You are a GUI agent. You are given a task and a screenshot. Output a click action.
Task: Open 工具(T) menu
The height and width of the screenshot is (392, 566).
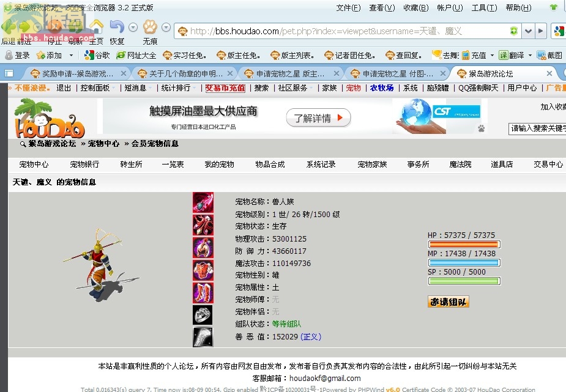coord(484,7)
